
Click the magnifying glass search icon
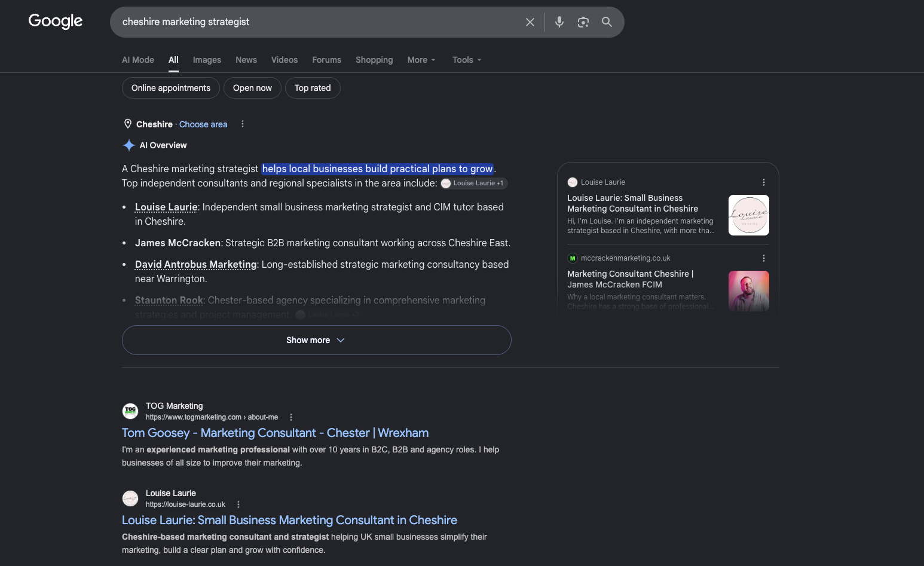click(x=607, y=22)
